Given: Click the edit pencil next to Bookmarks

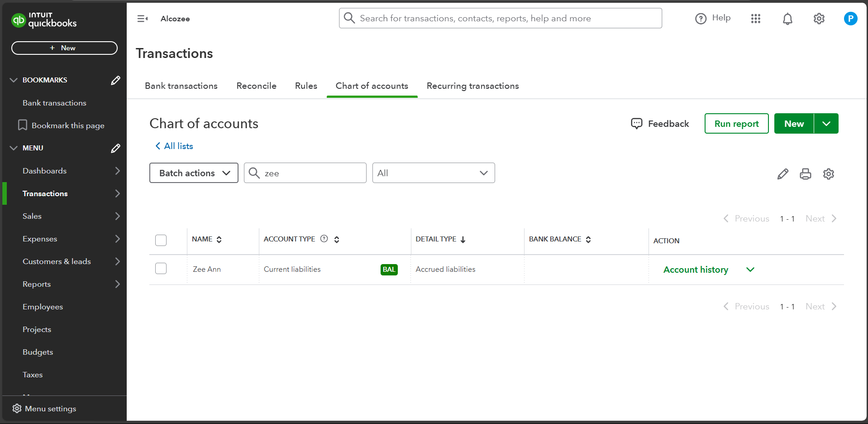Looking at the screenshot, I should pyautogui.click(x=115, y=80).
